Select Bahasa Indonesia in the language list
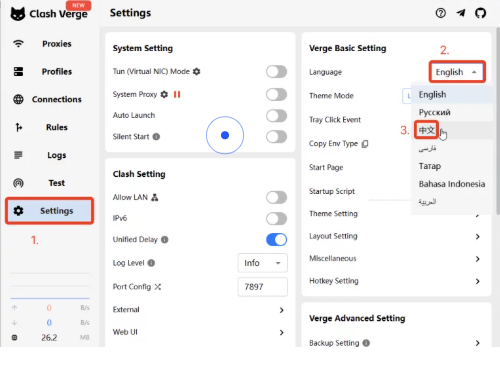500x365 pixels. tap(452, 184)
